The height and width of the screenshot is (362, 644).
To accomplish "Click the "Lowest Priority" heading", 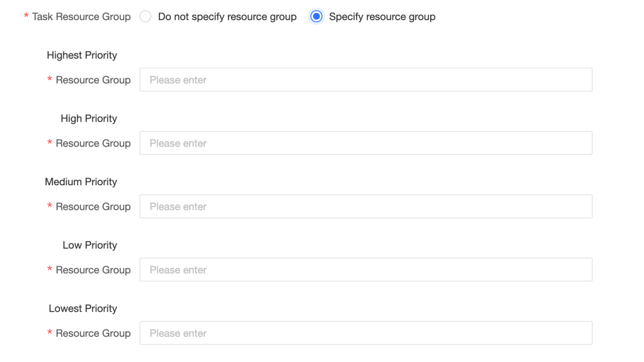I will pos(83,309).
